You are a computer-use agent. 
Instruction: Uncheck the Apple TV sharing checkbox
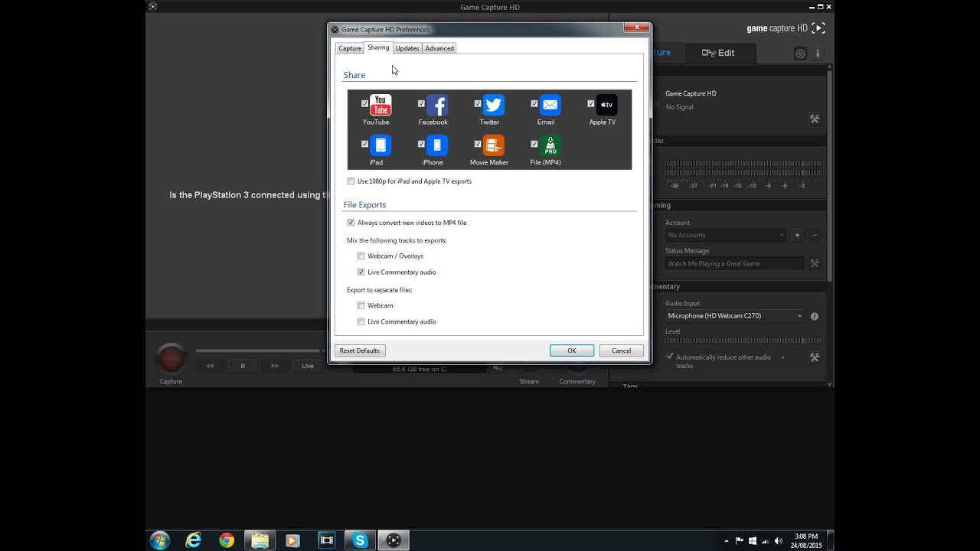591,103
